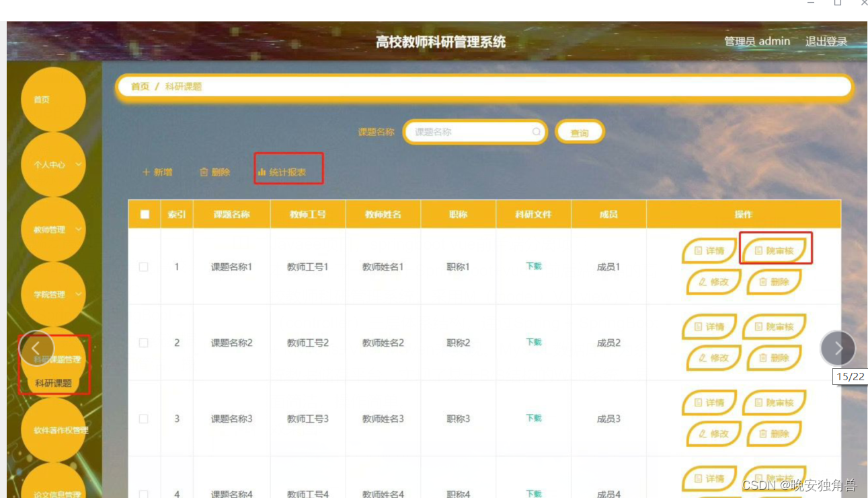This screenshot has height=498, width=868.
Task: Click 下载 link in row 1
Action: pos(534,266)
